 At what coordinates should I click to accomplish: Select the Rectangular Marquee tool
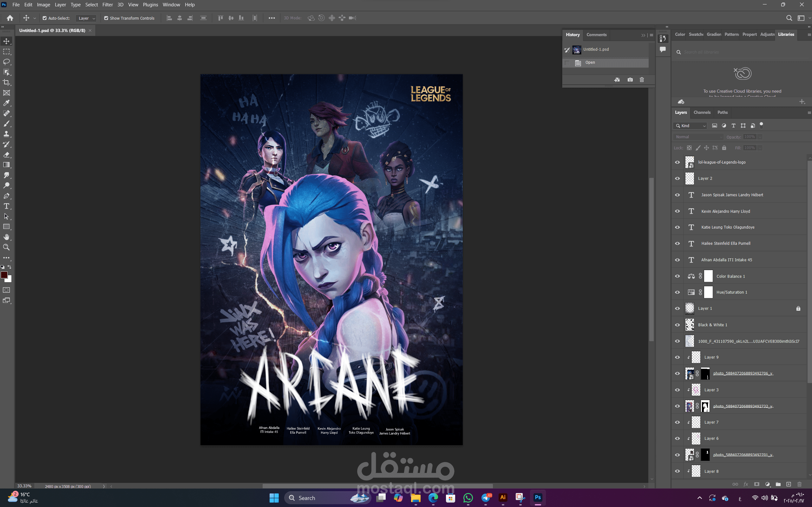(x=6, y=52)
